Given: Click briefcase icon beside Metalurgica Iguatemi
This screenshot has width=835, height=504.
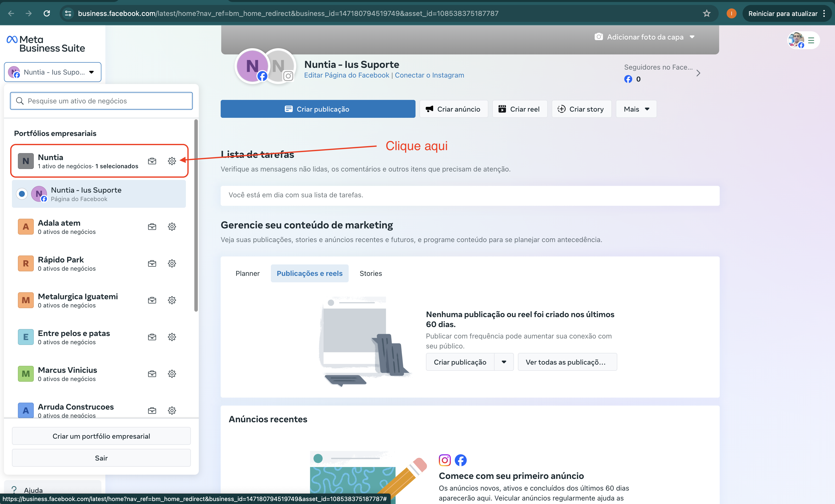Looking at the screenshot, I should tap(152, 300).
